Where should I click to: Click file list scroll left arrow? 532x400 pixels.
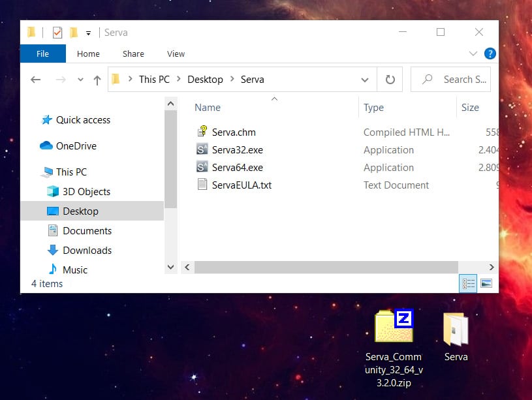(187, 267)
